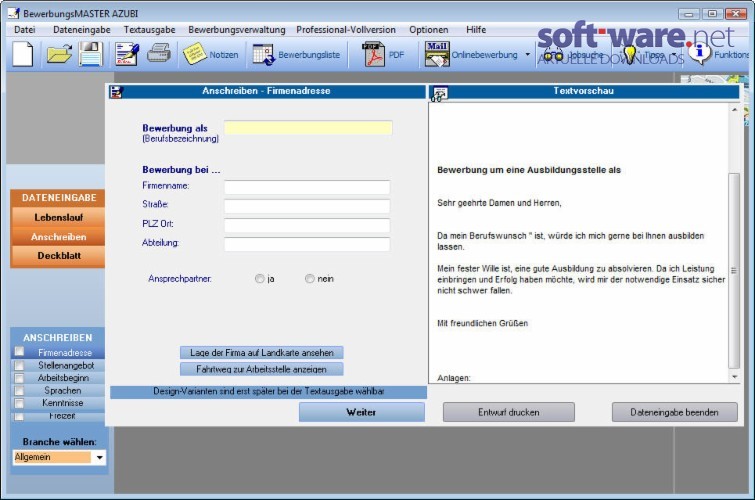Click Fahrtweg zur Arbeitsstelle anzeigen

(x=261, y=369)
